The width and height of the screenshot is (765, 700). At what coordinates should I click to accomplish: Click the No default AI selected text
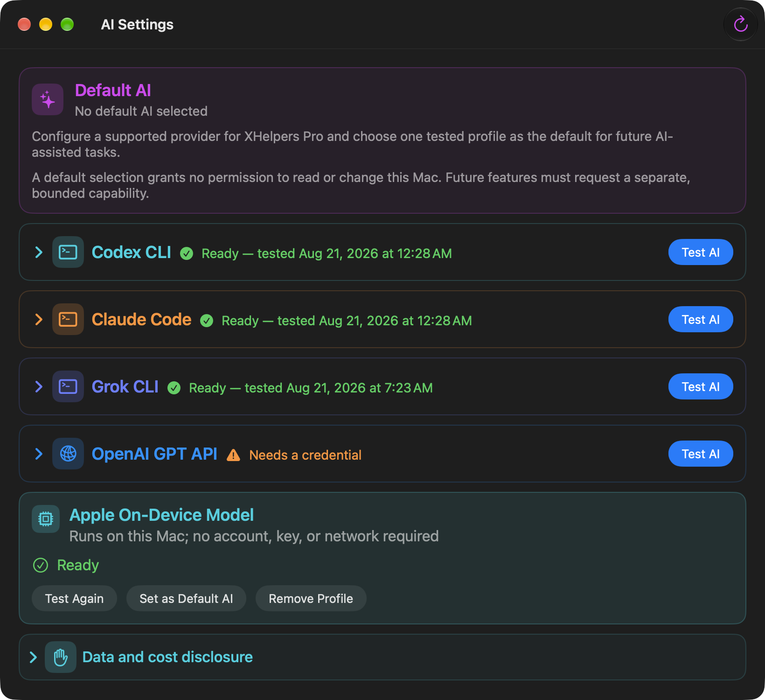141,111
